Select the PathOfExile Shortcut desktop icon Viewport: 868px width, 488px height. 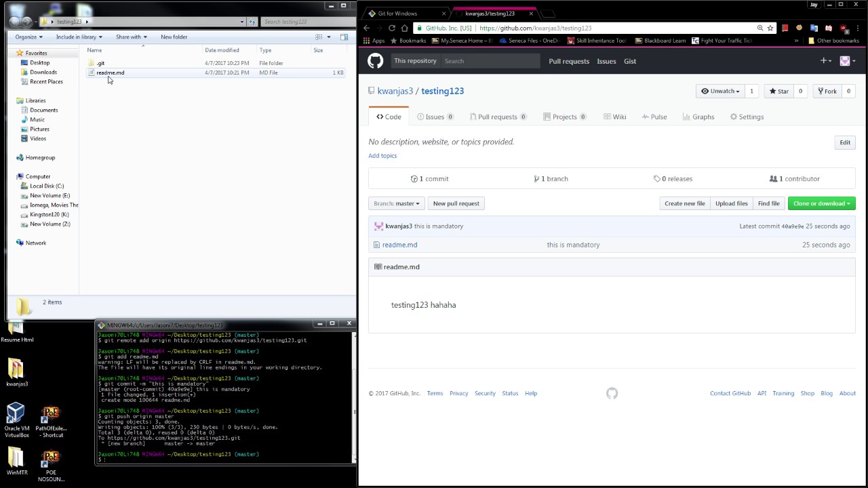(51, 422)
